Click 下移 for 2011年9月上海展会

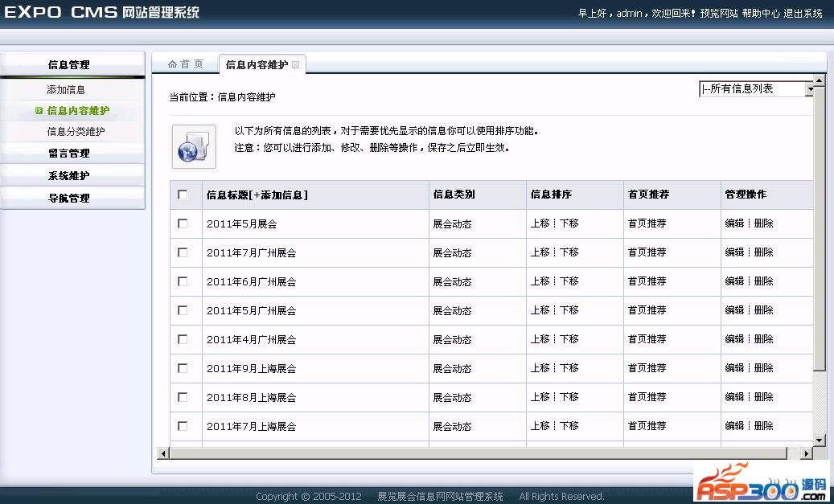(x=569, y=367)
